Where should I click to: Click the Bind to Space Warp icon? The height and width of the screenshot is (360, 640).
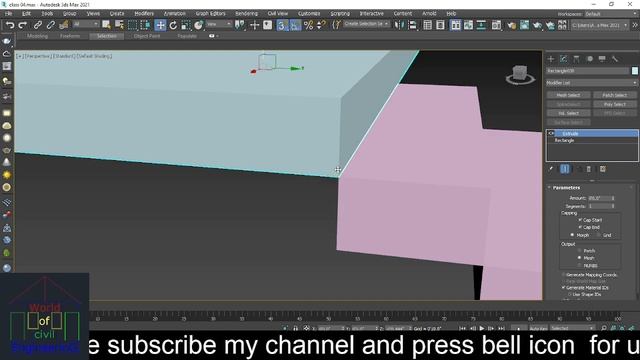click(64, 25)
